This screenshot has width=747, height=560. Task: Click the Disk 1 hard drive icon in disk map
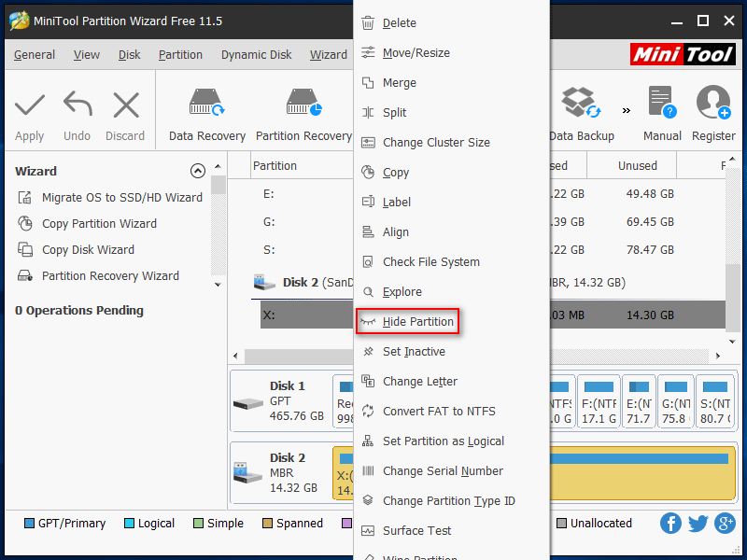248,403
